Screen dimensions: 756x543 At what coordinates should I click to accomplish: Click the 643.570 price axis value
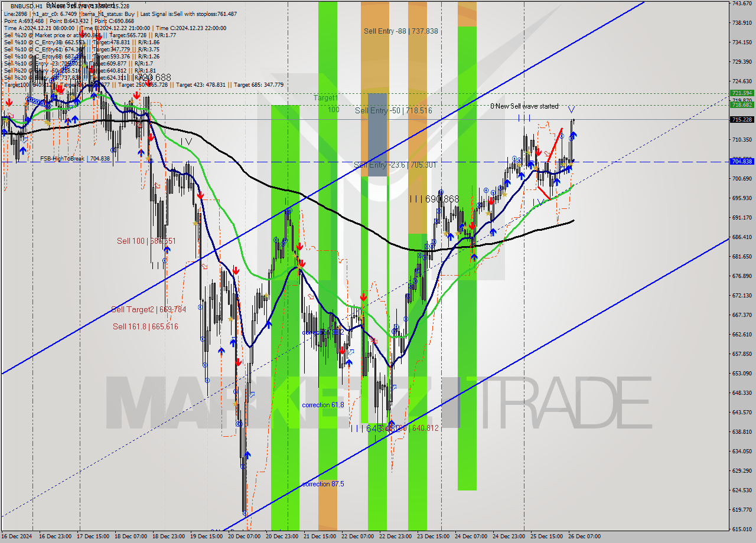[742, 413]
